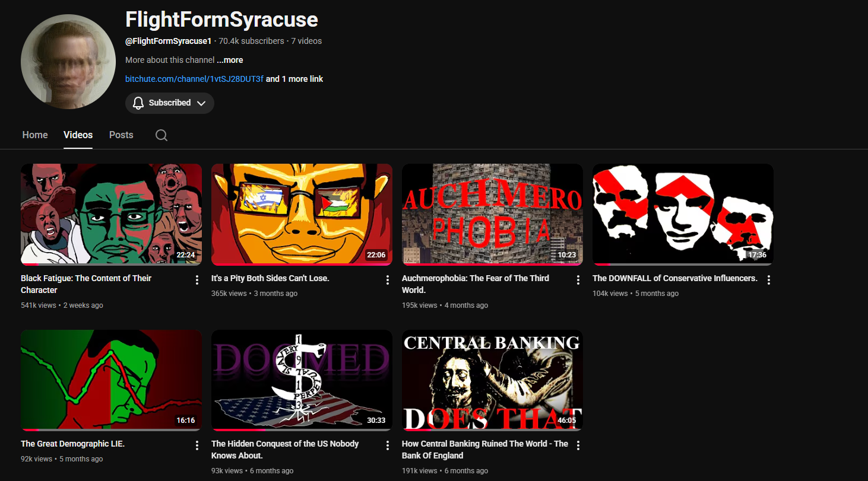Select the Videos tab
Viewport: 868px width, 481px height.
point(78,135)
